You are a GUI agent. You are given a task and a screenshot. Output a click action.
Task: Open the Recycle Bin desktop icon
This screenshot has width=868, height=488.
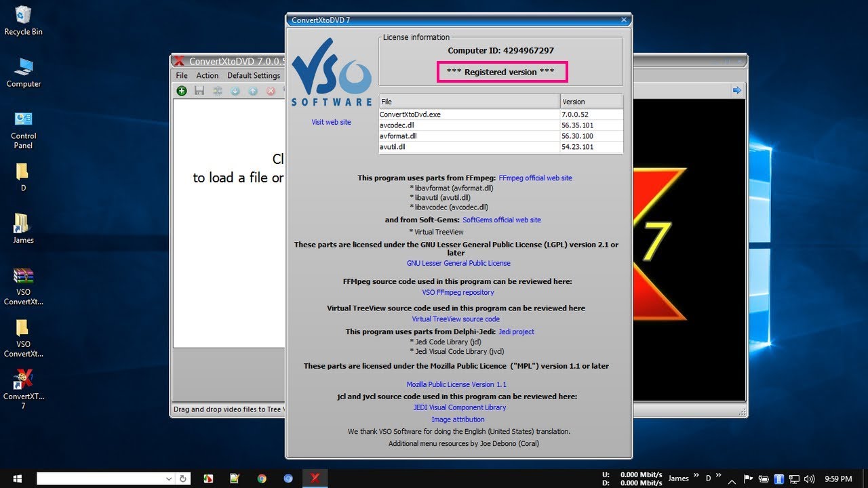pyautogui.click(x=23, y=20)
